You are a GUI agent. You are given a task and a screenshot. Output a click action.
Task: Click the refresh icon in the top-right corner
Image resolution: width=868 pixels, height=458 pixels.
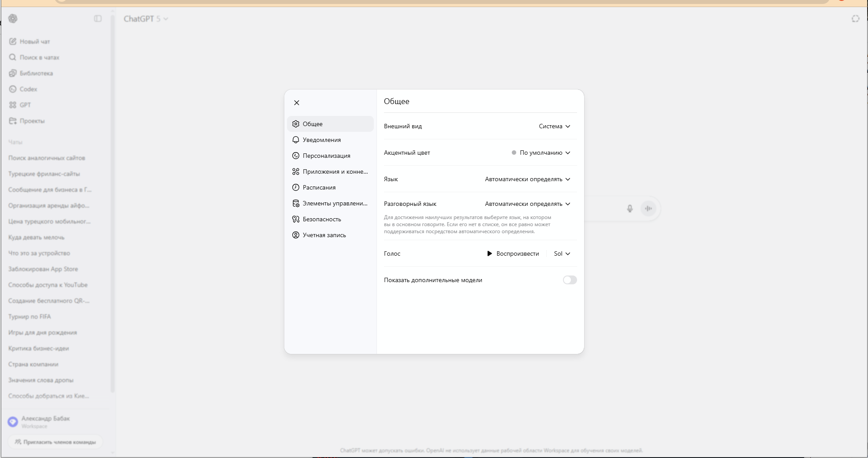[856, 19]
